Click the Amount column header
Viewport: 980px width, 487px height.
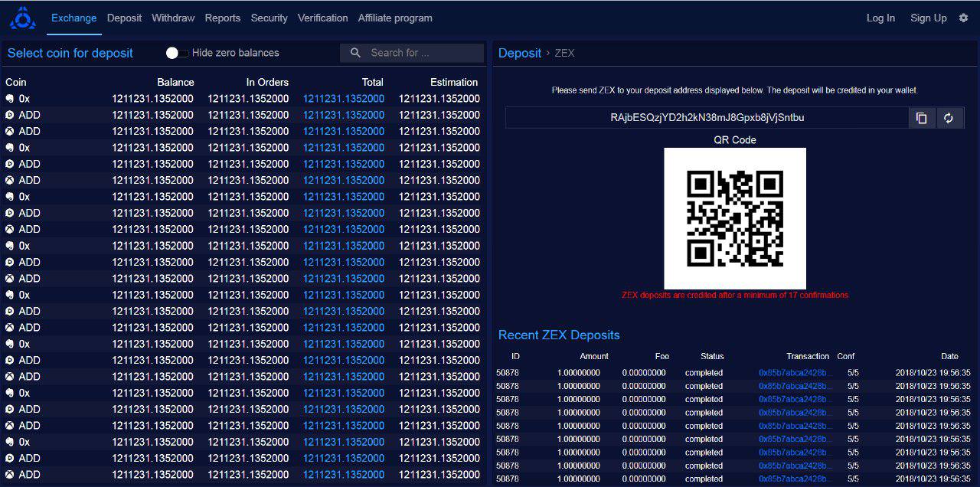[594, 356]
